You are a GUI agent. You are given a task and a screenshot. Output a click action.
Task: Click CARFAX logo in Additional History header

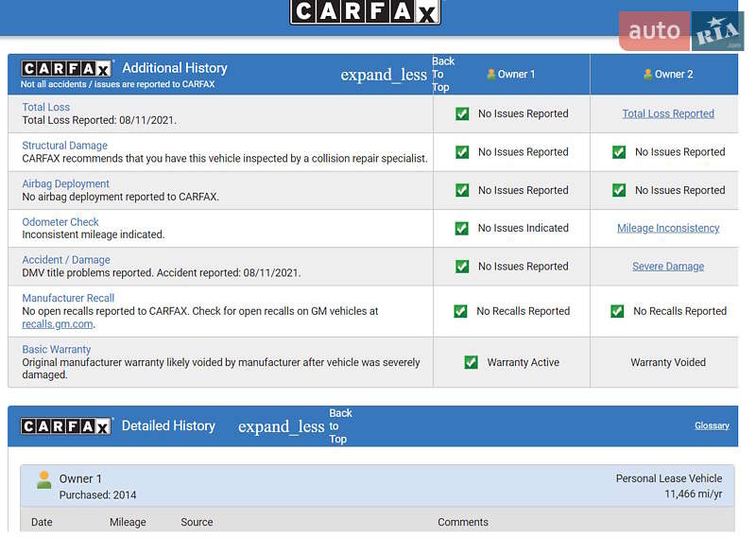click(x=67, y=69)
